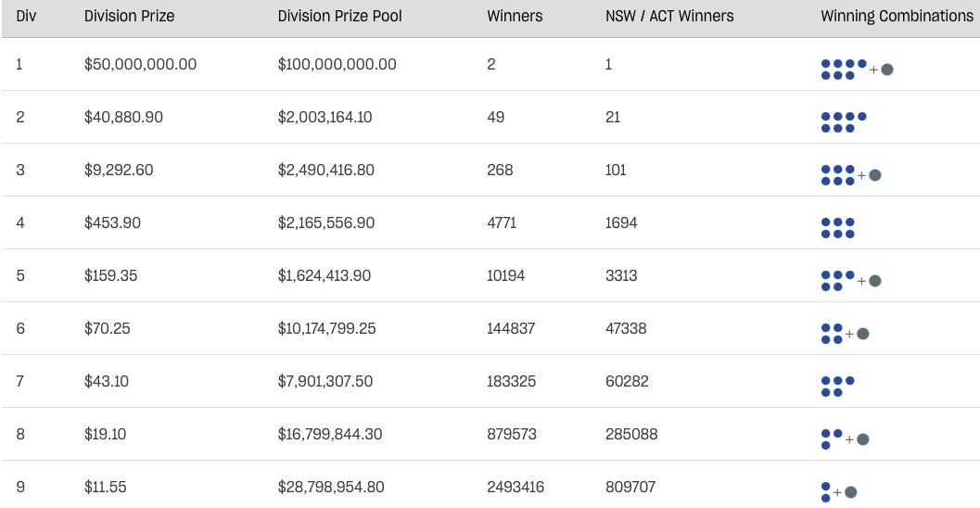This screenshot has width=980, height=508.
Task: Click the Division 8 winning combination icon
Action: [x=845, y=439]
